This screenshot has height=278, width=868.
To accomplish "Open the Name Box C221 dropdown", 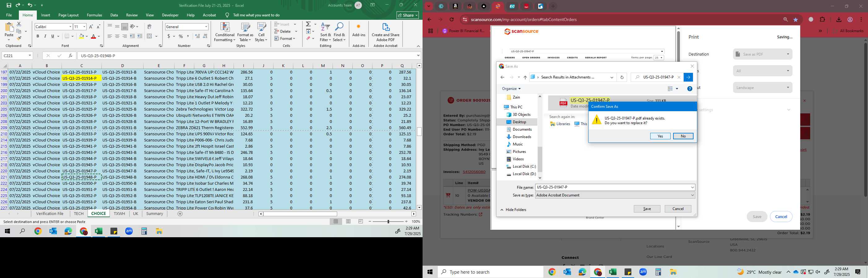I will coord(30,56).
